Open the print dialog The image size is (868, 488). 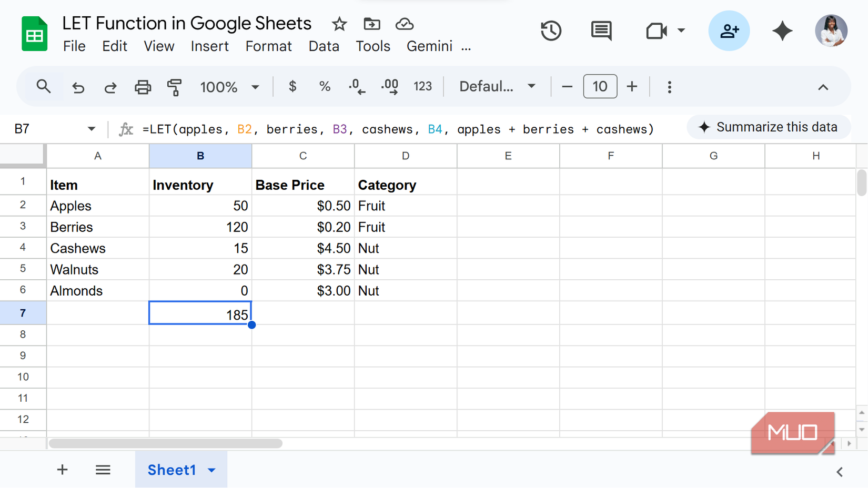(143, 87)
